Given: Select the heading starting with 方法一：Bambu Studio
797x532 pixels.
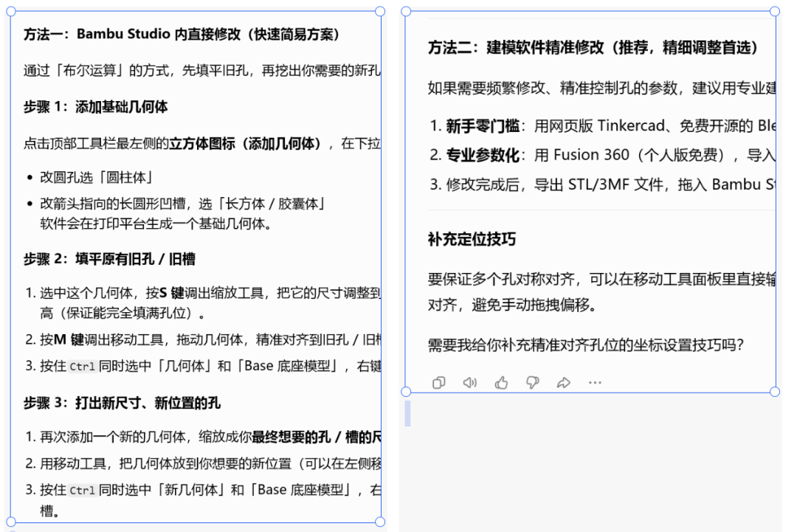Looking at the screenshot, I should (182, 34).
